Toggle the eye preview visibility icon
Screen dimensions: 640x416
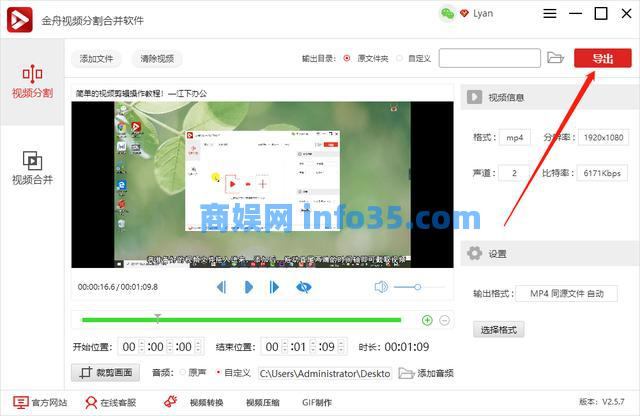tap(304, 287)
